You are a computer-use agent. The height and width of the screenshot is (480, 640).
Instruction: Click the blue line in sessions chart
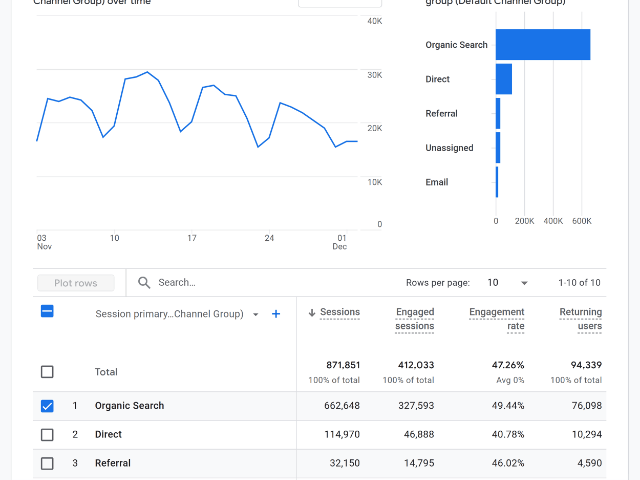[148, 72]
